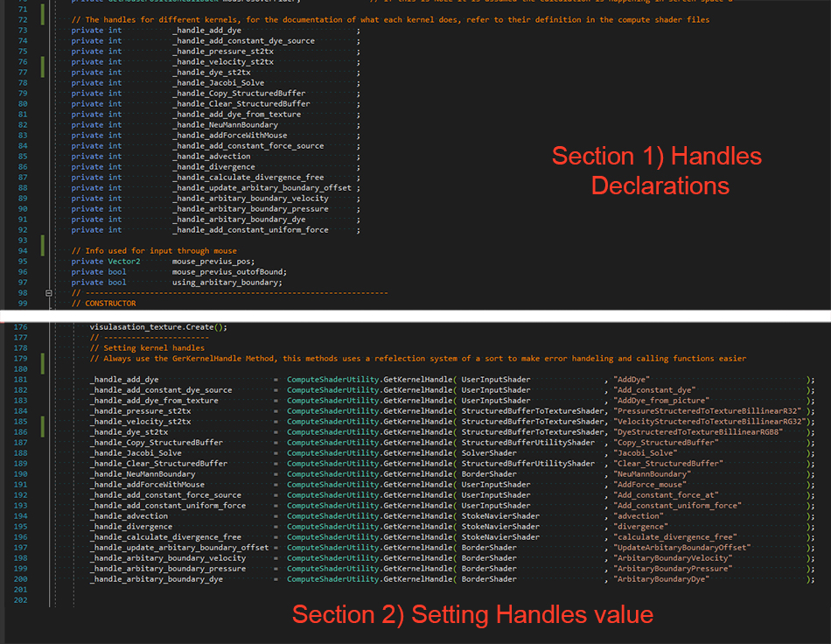Screen dimensions: 831x644
Task: Click the "ArbitaryBoundaryVelocity" string literal
Action: tap(673, 558)
